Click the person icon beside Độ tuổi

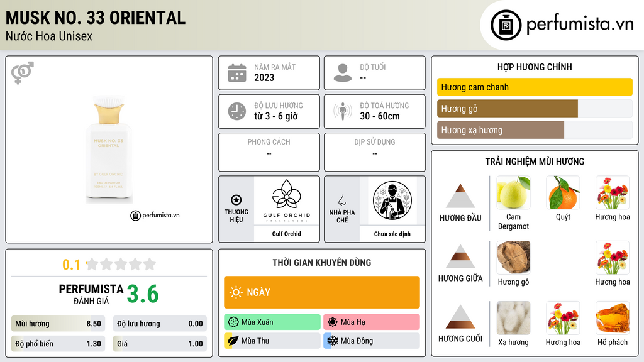point(343,73)
